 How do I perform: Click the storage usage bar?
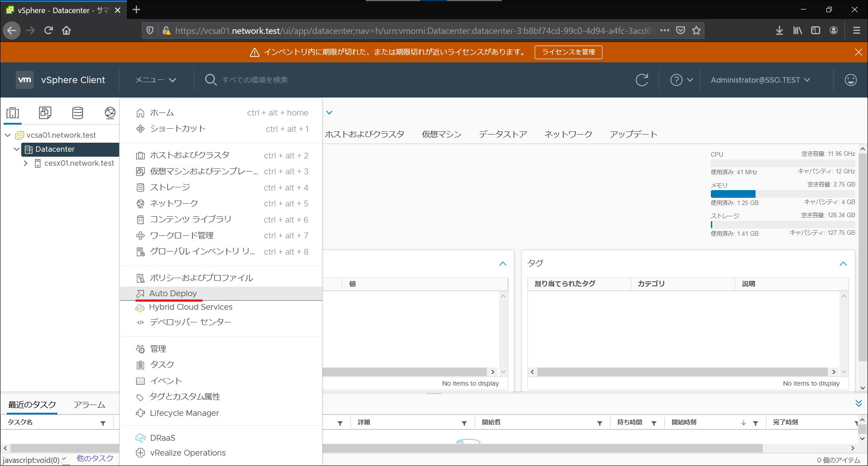783,224
